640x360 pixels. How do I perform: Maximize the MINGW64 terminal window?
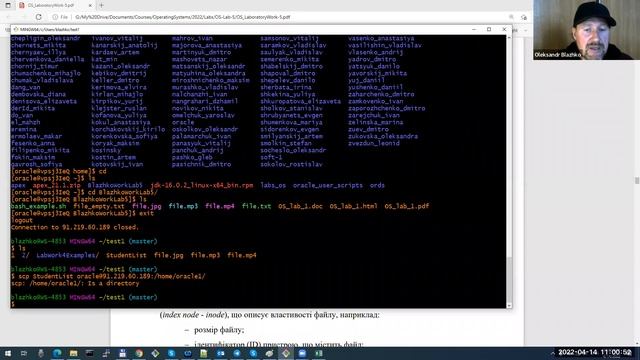[489, 29]
